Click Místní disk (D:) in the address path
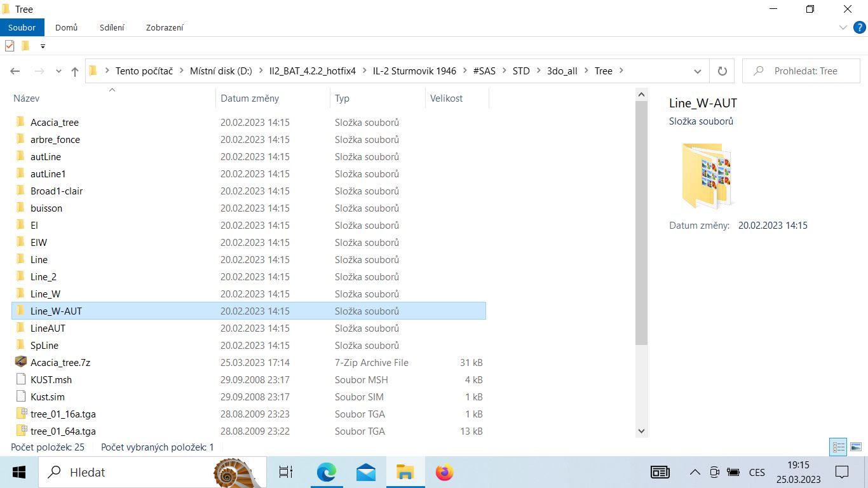 221,71
